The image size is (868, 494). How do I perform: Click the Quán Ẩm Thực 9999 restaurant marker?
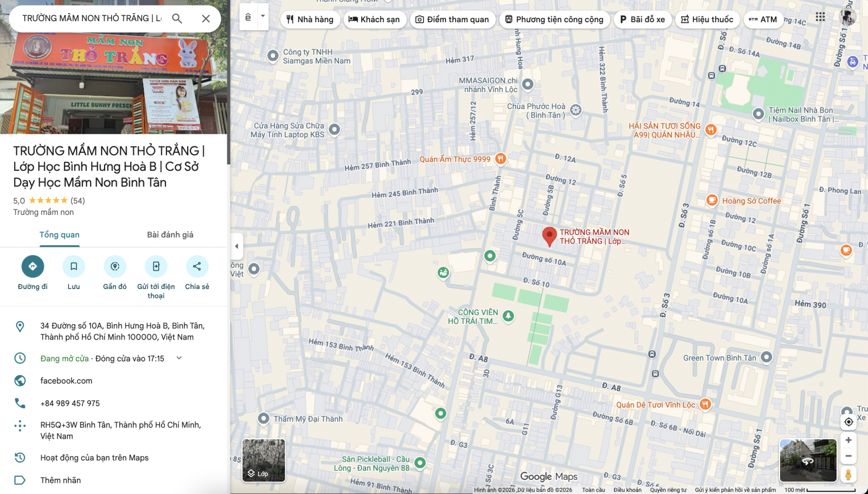501,159
